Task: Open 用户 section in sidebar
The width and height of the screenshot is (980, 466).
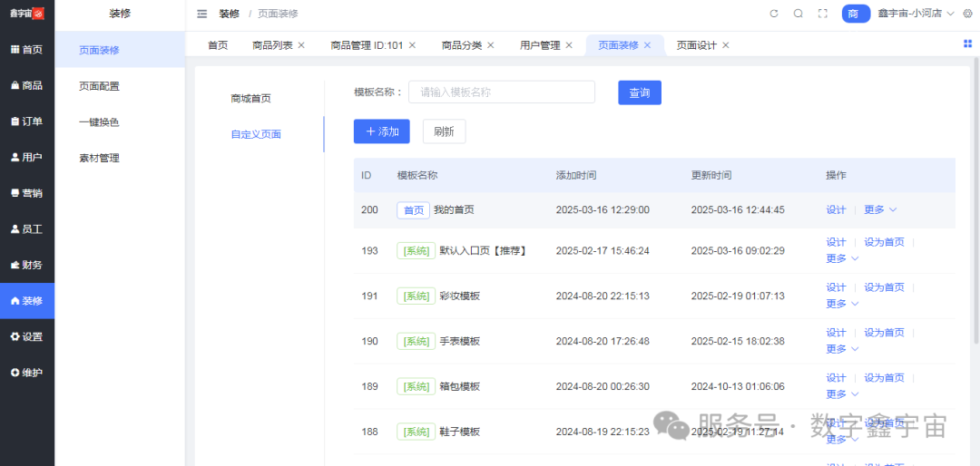Action: coord(27,158)
